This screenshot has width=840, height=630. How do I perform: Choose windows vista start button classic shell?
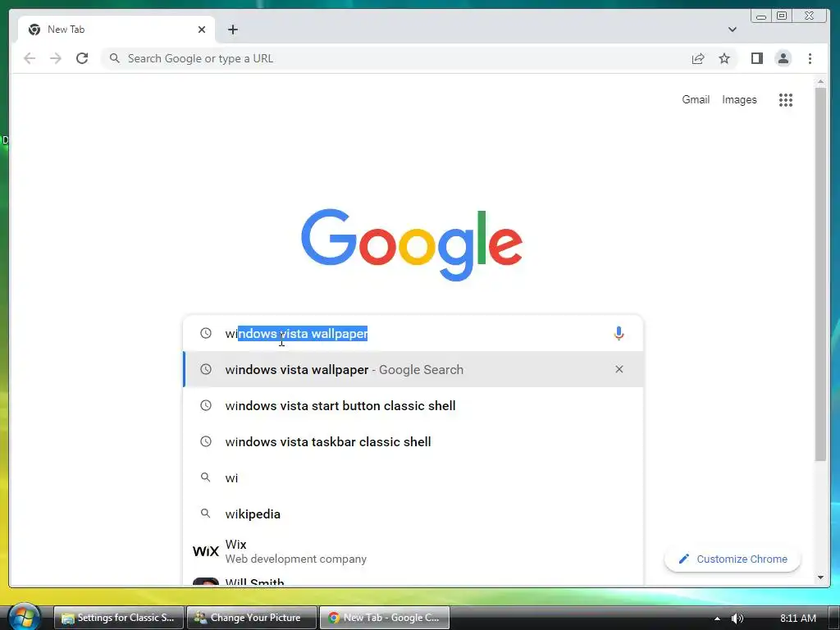click(413, 405)
